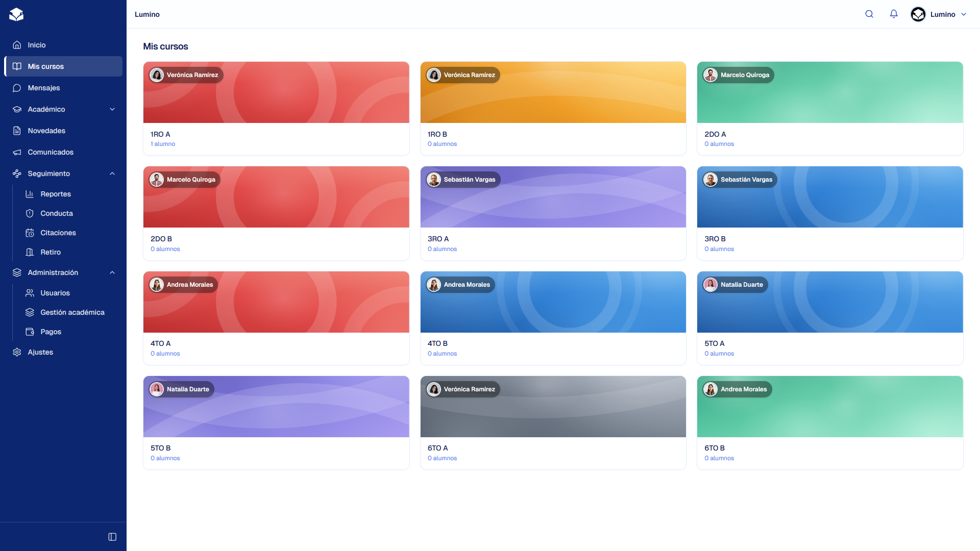Viewport: 980px width, 551px height.
Task: Click the Novedades document icon
Action: click(17, 131)
